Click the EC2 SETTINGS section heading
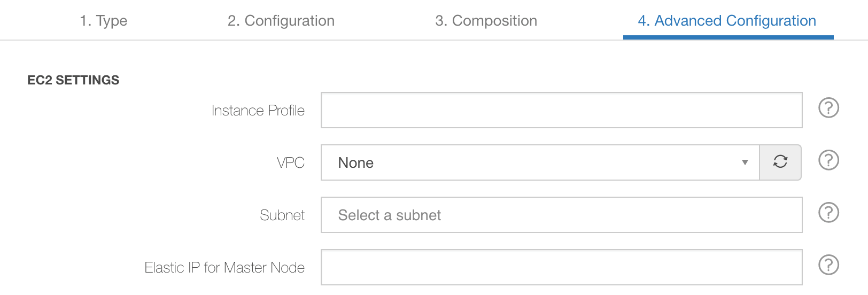This screenshot has width=868, height=295. (x=73, y=80)
